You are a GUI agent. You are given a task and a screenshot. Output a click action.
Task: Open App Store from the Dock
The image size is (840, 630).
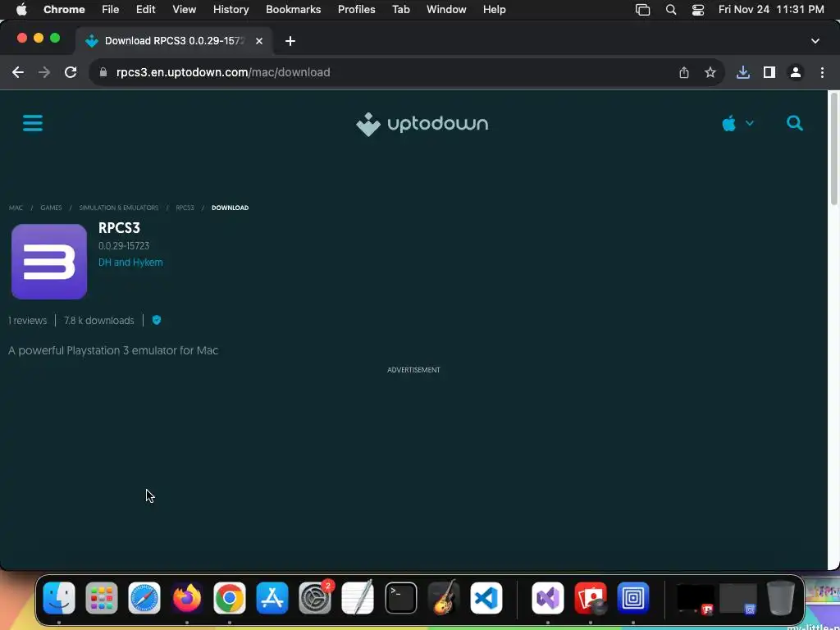click(x=272, y=598)
